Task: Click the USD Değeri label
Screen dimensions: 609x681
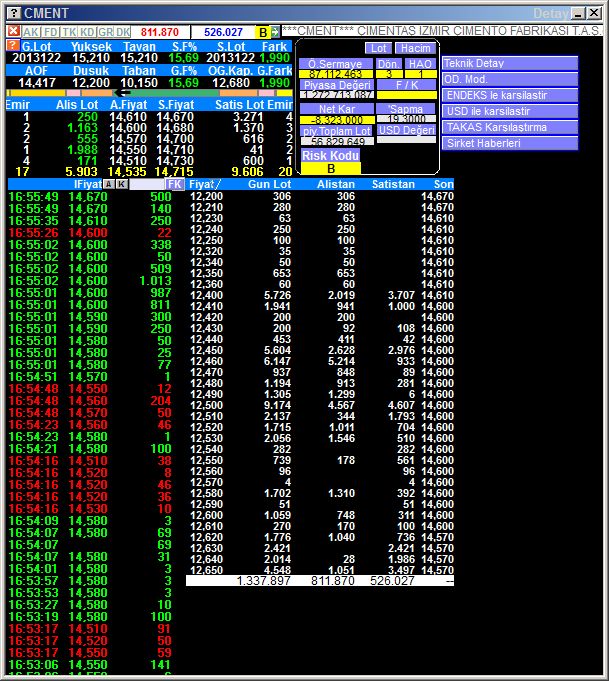Action: click(406, 130)
